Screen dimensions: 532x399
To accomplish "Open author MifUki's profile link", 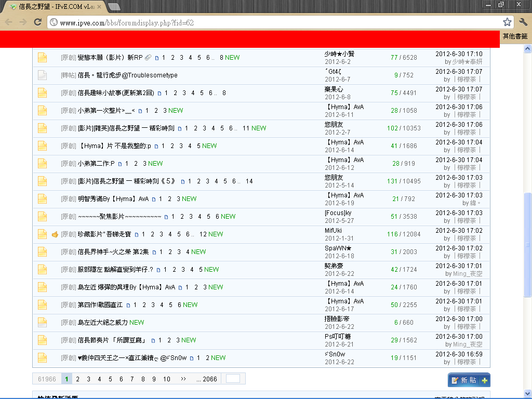I will pyautogui.click(x=333, y=230).
